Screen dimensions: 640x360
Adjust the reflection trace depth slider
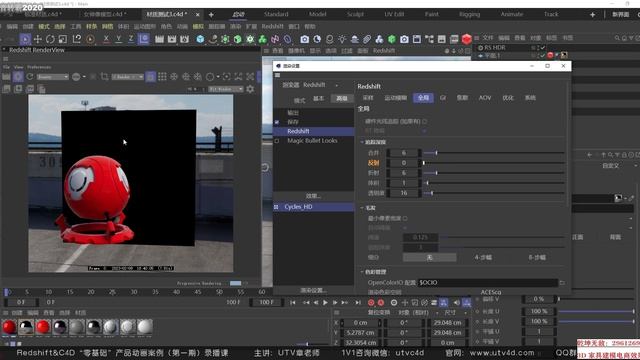coord(494,163)
